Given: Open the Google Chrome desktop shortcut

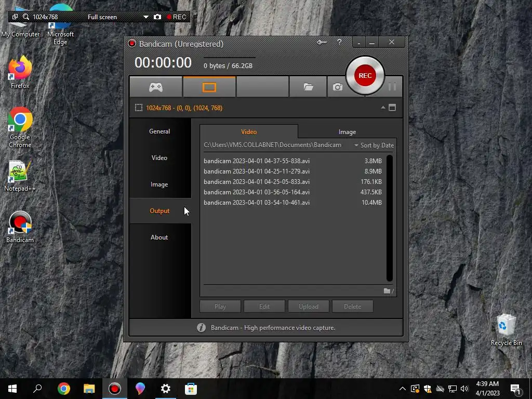Looking at the screenshot, I should [x=20, y=128].
